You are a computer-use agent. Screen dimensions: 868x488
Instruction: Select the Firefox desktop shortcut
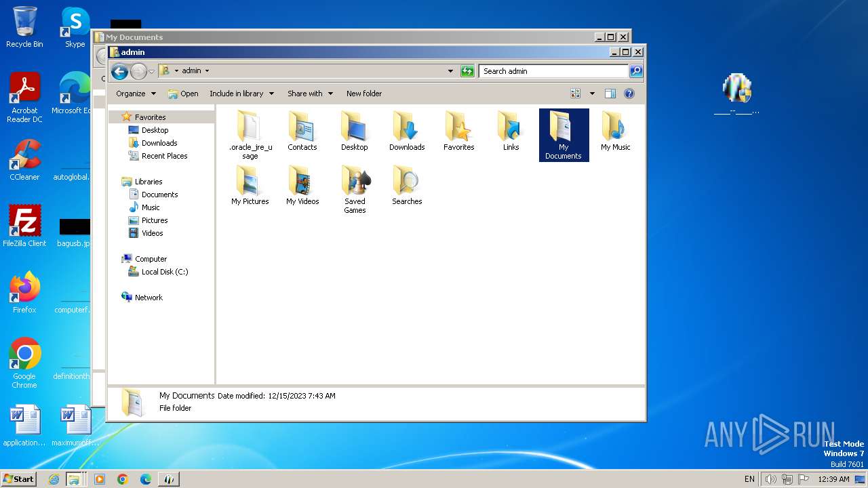pyautogui.click(x=24, y=293)
